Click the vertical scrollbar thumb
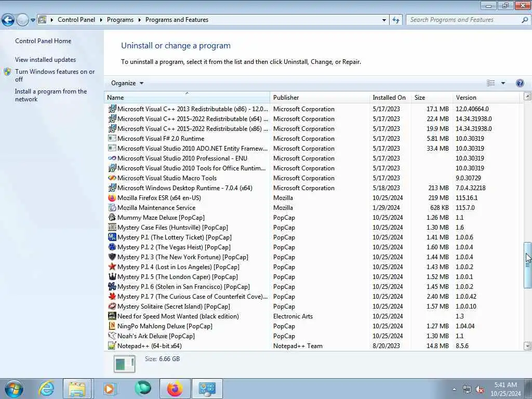This screenshot has height=399, width=532. click(x=527, y=265)
